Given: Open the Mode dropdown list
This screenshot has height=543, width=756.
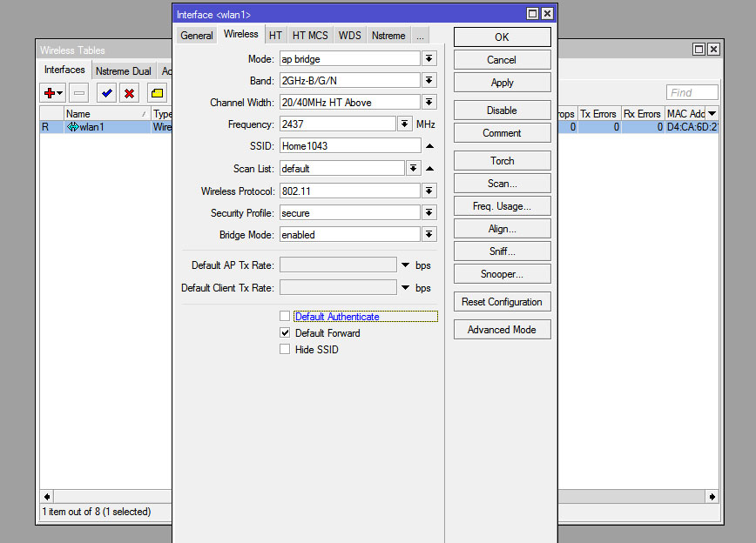Looking at the screenshot, I should coord(429,59).
